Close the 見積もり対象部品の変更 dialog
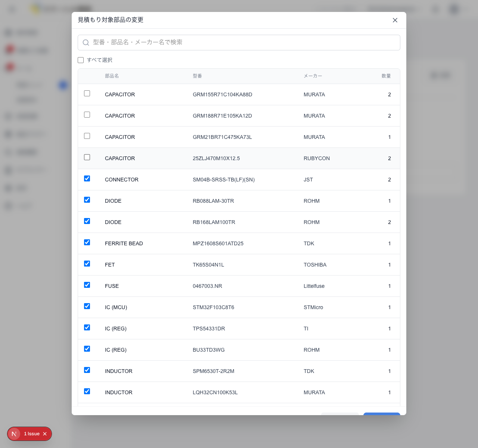Image resolution: width=478 pixels, height=448 pixels. (395, 20)
